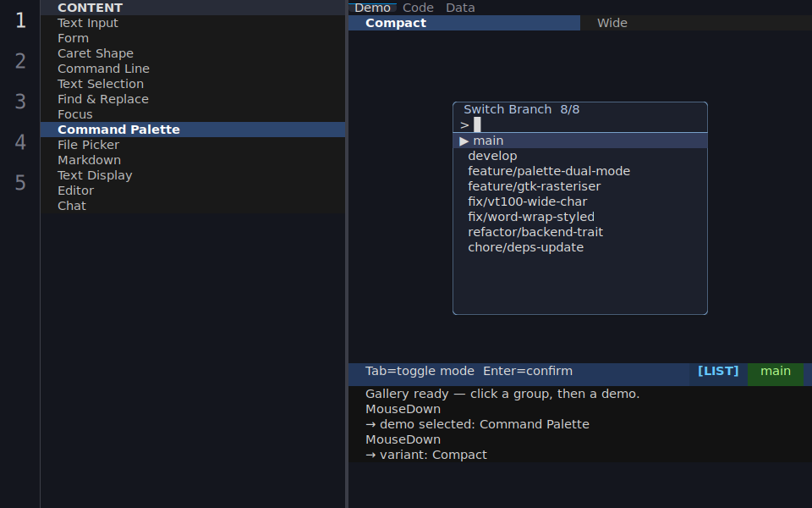Choose the main branch in the palette

580,141
